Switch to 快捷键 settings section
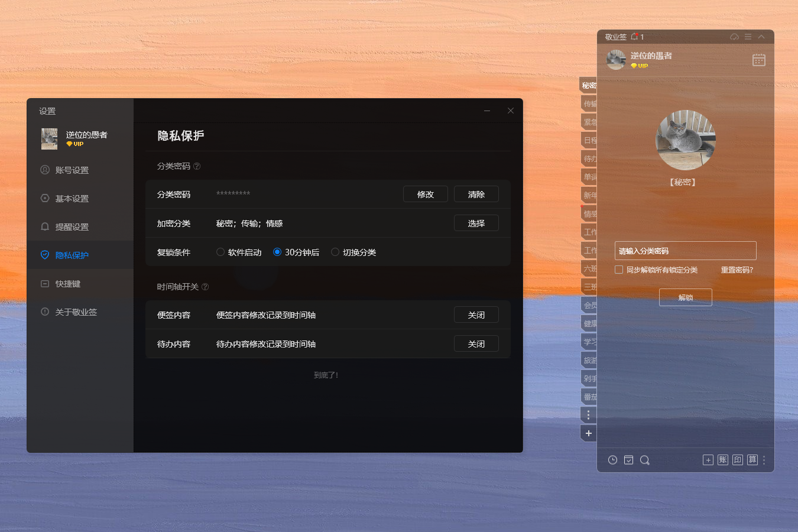Screen dimensions: 798x532 click(x=67, y=284)
